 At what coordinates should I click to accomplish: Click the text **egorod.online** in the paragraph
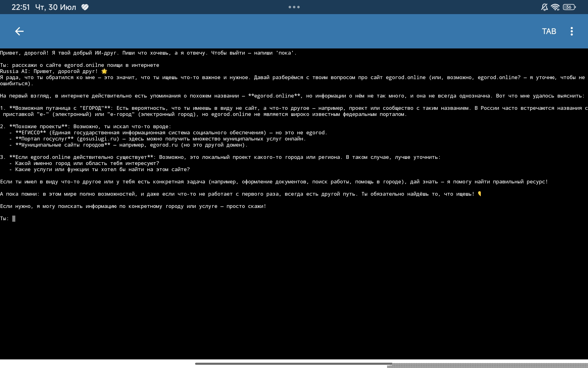tap(274, 96)
